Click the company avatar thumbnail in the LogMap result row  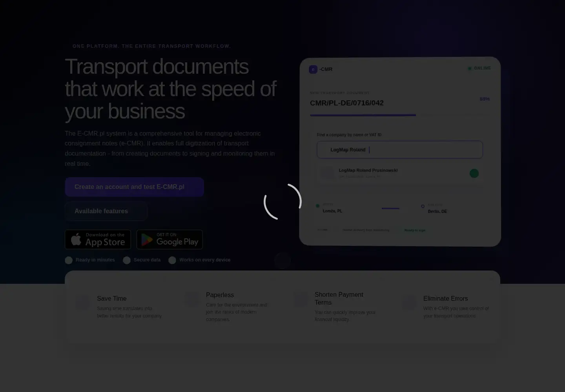[327, 173]
